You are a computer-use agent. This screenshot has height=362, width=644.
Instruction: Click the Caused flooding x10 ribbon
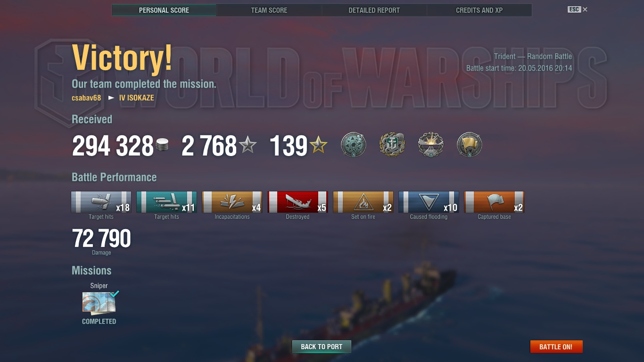(429, 202)
